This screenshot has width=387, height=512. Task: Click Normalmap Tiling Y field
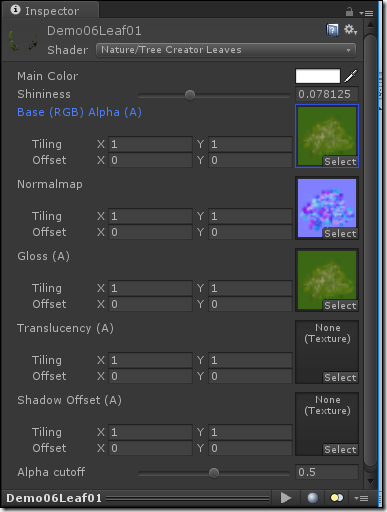(x=250, y=216)
